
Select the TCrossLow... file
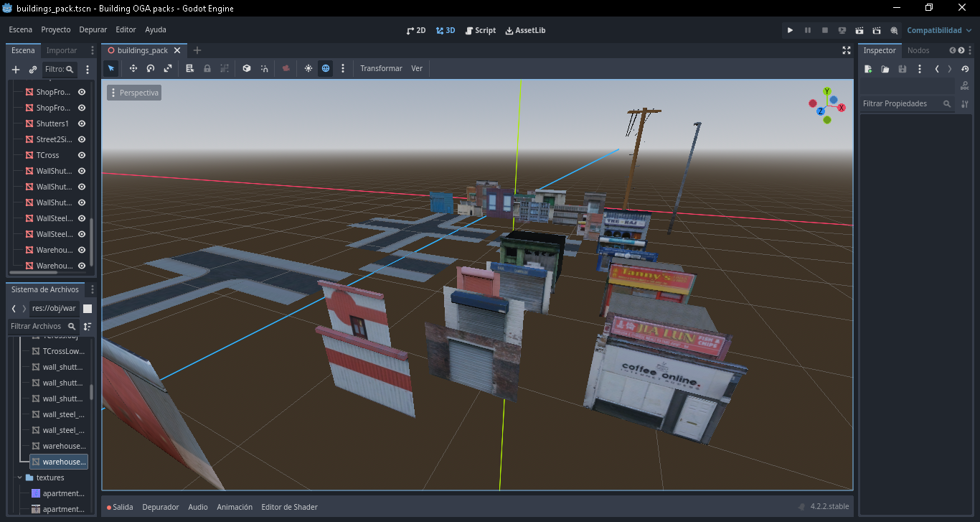63,351
